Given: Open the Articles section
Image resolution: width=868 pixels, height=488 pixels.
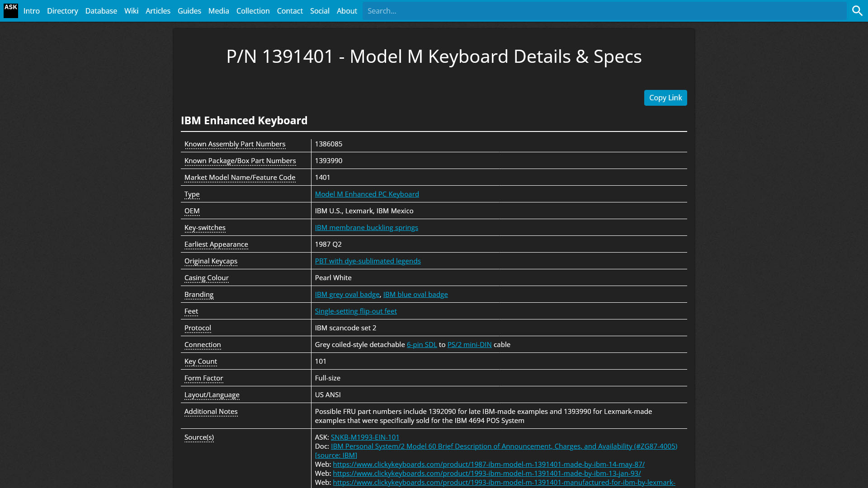Looking at the screenshot, I should pos(158,11).
